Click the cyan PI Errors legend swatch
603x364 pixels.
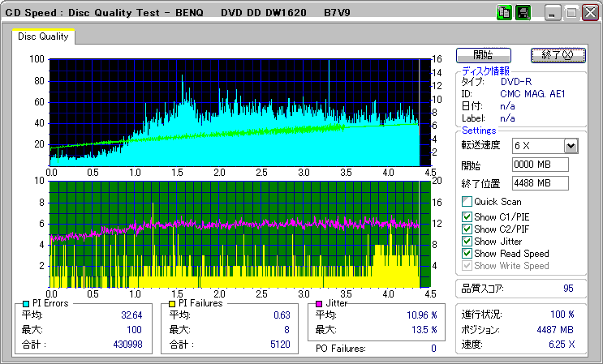point(26,303)
